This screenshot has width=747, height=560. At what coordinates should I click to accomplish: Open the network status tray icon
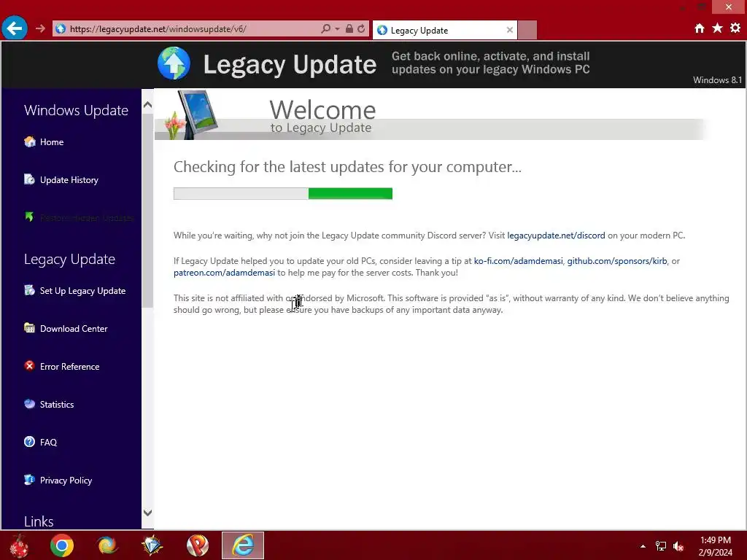661,546
